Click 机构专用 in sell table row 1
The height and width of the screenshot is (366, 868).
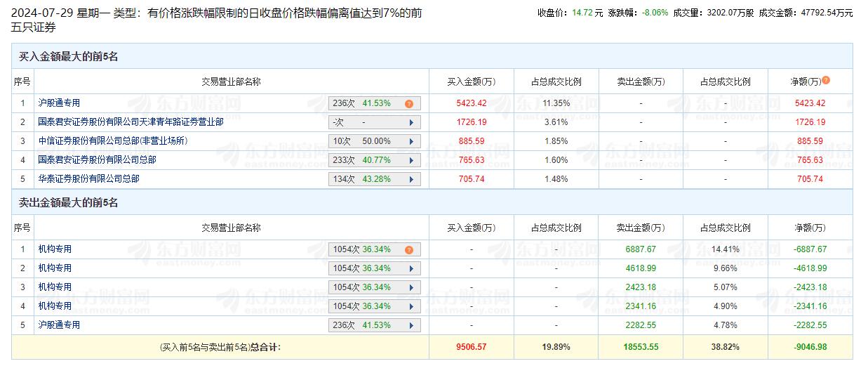(55, 249)
